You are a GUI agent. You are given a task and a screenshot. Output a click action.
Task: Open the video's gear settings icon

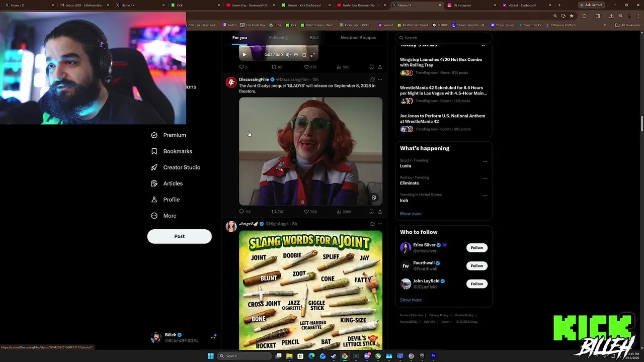[x=296, y=55]
